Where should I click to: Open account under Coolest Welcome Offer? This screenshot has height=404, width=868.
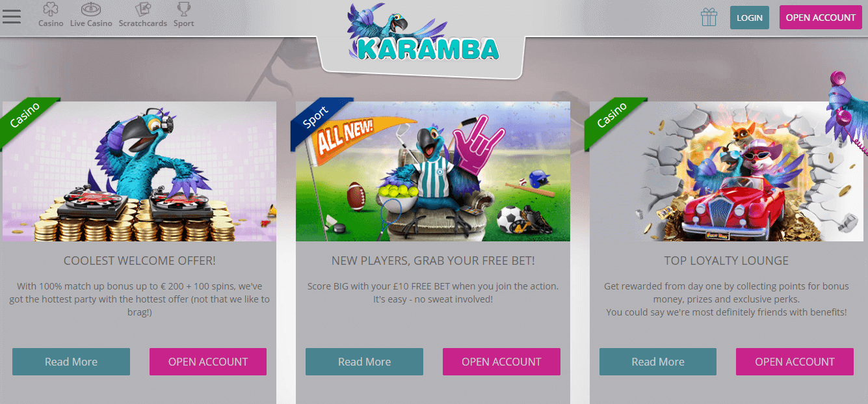(x=208, y=362)
